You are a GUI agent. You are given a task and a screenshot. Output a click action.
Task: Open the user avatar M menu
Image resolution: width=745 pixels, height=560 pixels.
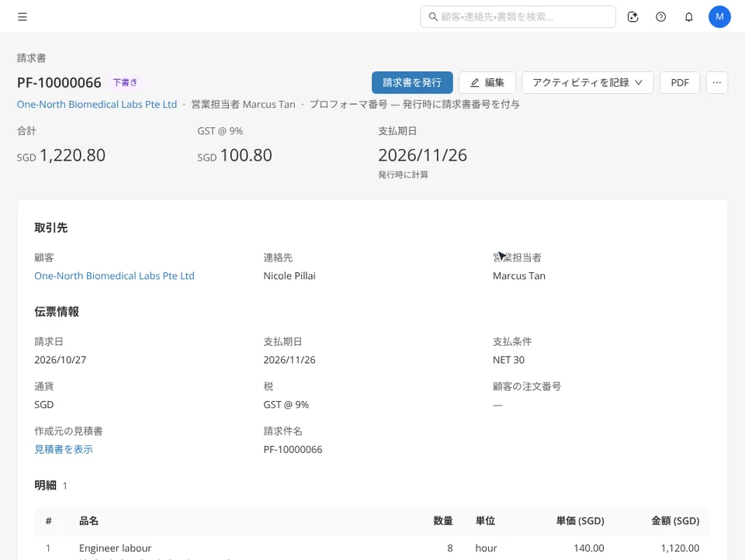719,17
